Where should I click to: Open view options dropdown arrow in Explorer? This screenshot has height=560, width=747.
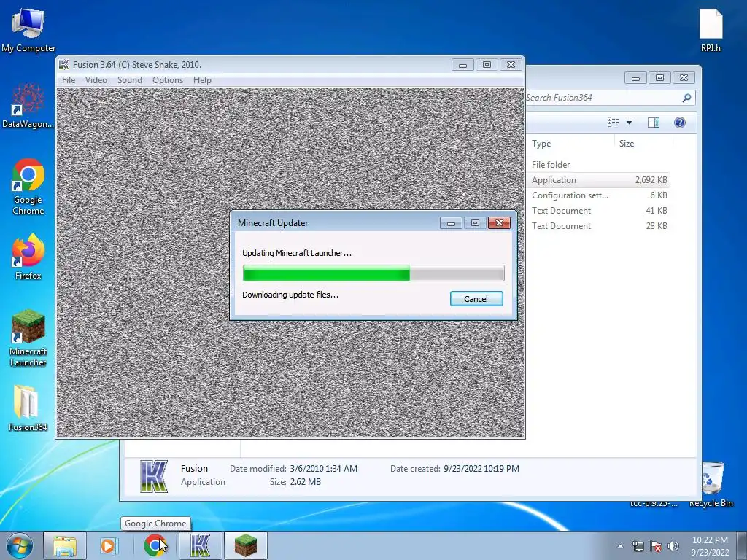click(629, 122)
